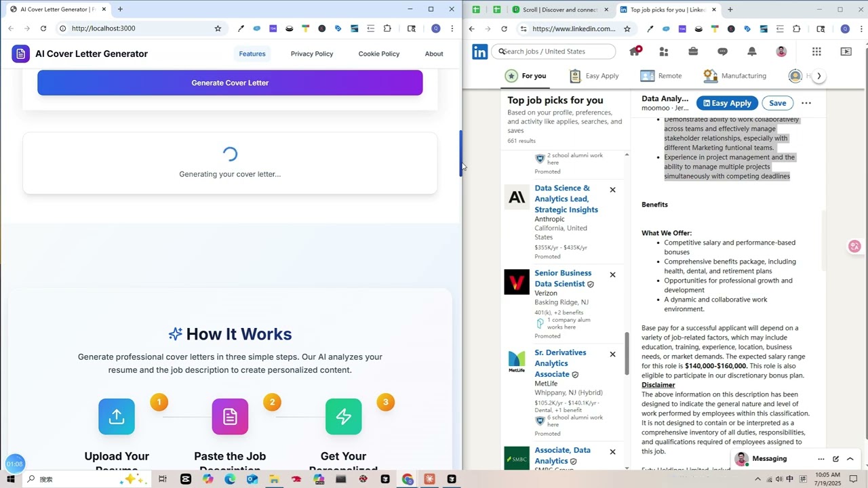Screen dimensions: 868x488
Task: Open messaging overlay options menu
Action: [x=821, y=459]
